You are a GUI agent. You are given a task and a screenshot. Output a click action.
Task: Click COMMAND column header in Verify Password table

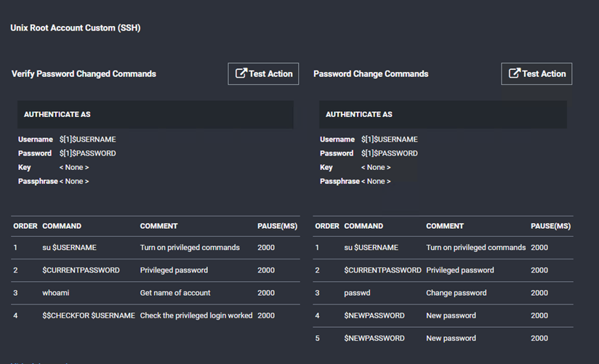coord(62,226)
